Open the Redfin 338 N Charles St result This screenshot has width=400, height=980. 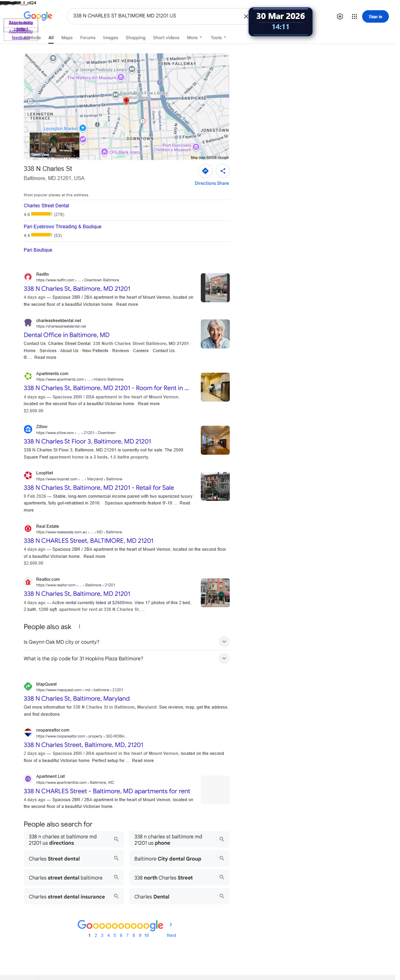pos(77,289)
